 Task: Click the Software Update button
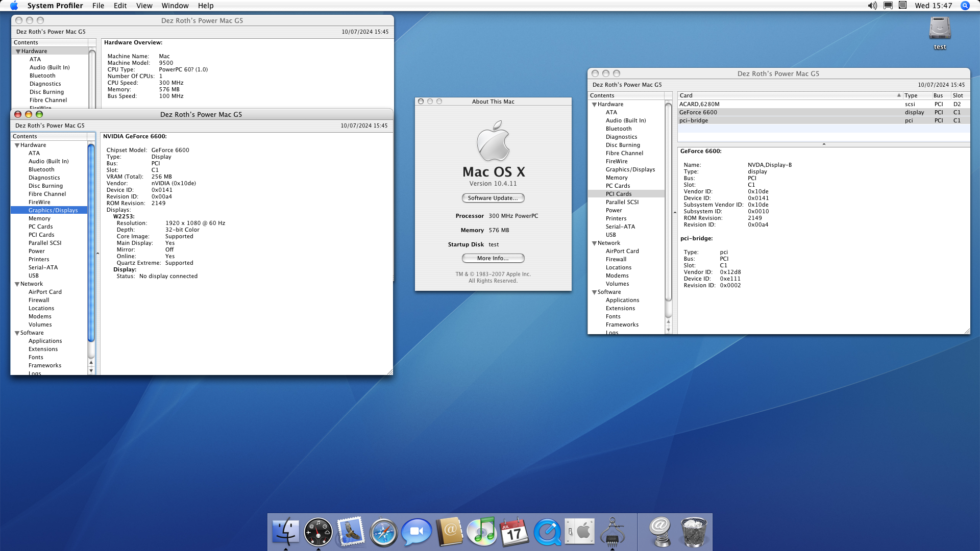tap(493, 198)
